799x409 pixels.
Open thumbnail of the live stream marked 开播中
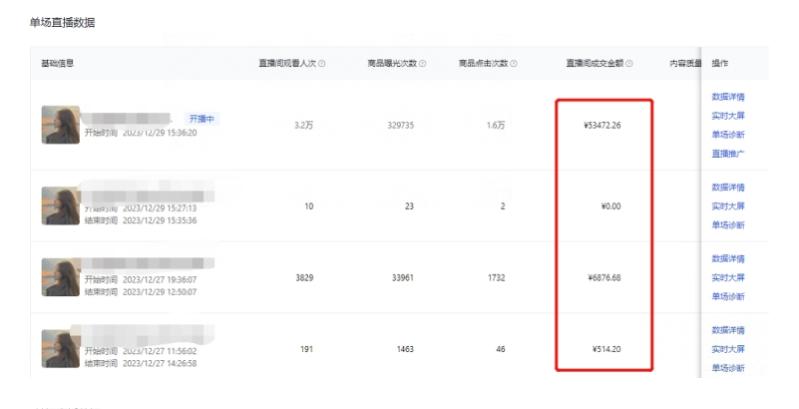click(60, 125)
